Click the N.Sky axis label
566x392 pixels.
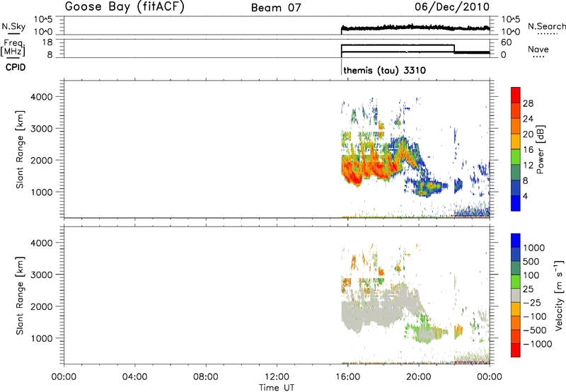pos(13,26)
